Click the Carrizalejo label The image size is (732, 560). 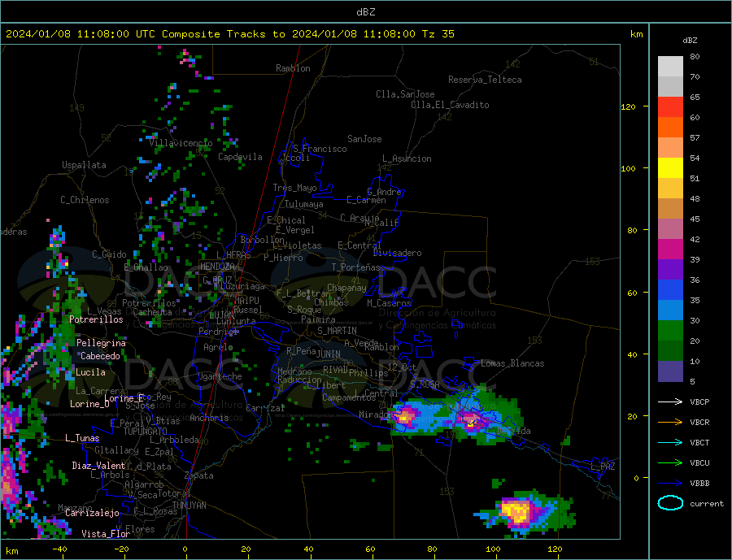[92, 514]
